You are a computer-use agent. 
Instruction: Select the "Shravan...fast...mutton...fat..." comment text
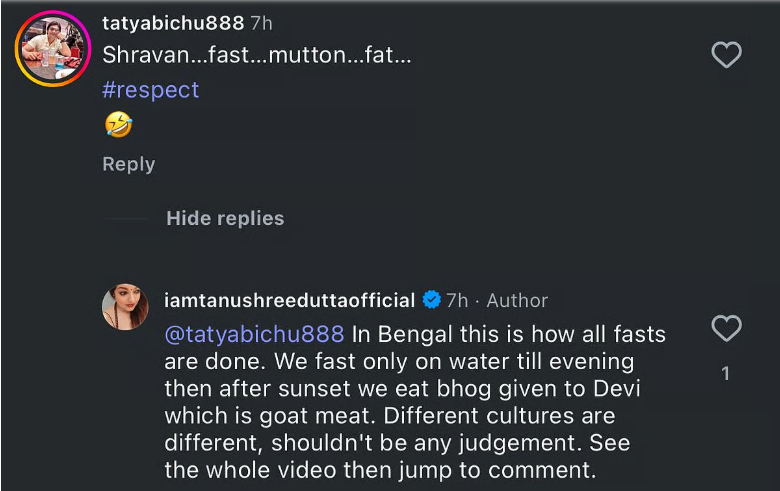click(257, 56)
